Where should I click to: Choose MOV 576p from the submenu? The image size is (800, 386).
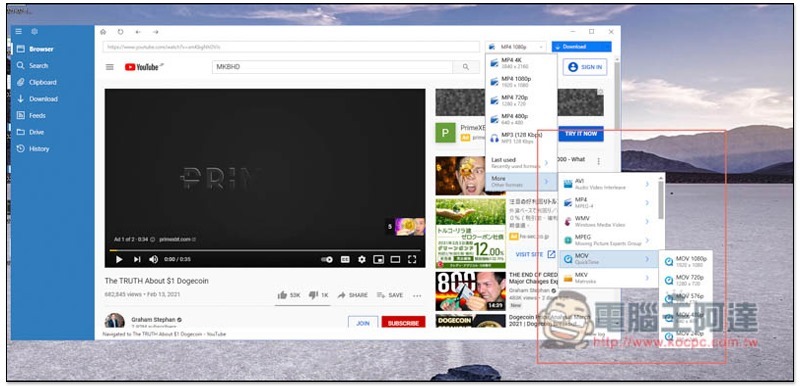(685, 299)
